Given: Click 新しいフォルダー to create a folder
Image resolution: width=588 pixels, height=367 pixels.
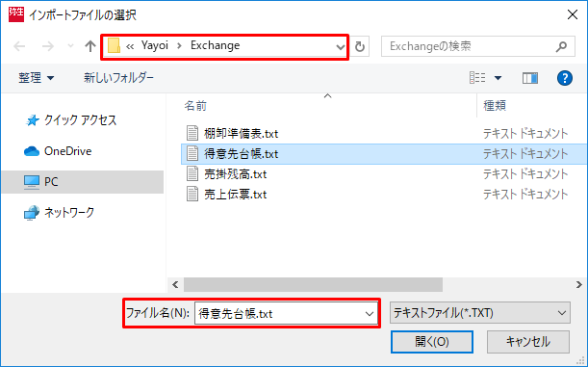Looking at the screenshot, I should pos(118,78).
